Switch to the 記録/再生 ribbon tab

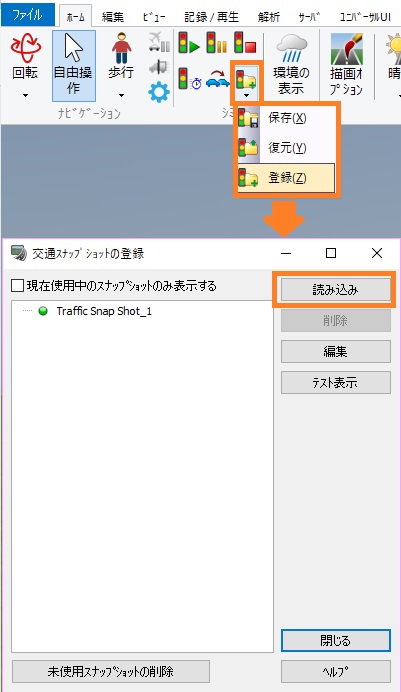[x=211, y=17]
